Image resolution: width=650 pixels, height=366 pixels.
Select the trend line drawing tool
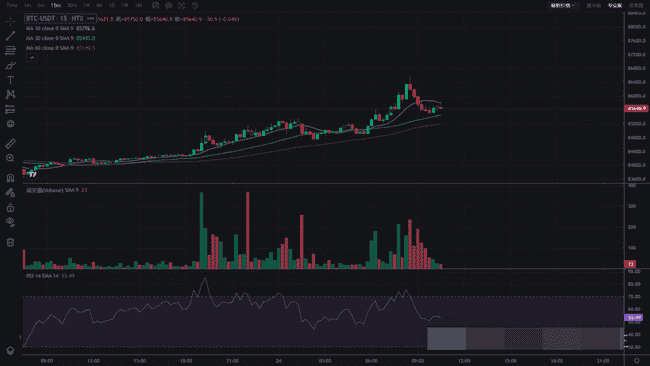coord(10,36)
